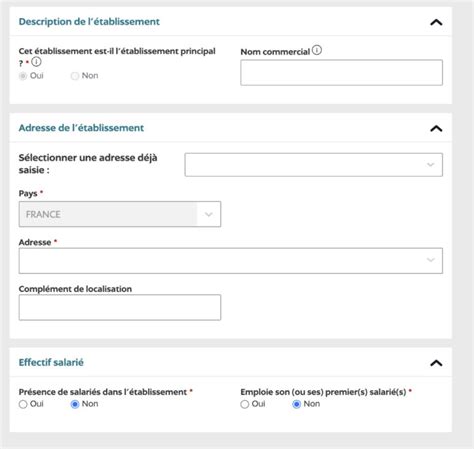Click info icon next to Nom commercial
Image resolution: width=474 pixels, height=449 pixels.
pyautogui.click(x=317, y=50)
